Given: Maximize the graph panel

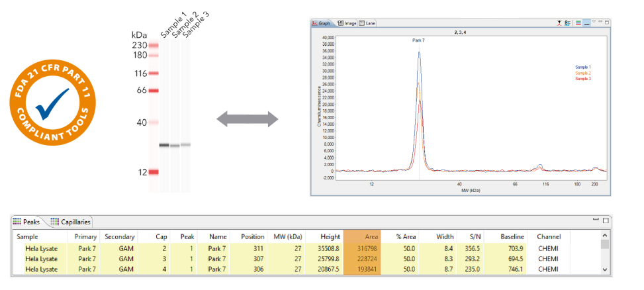Looking at the screenshot, I should [607, 22].
